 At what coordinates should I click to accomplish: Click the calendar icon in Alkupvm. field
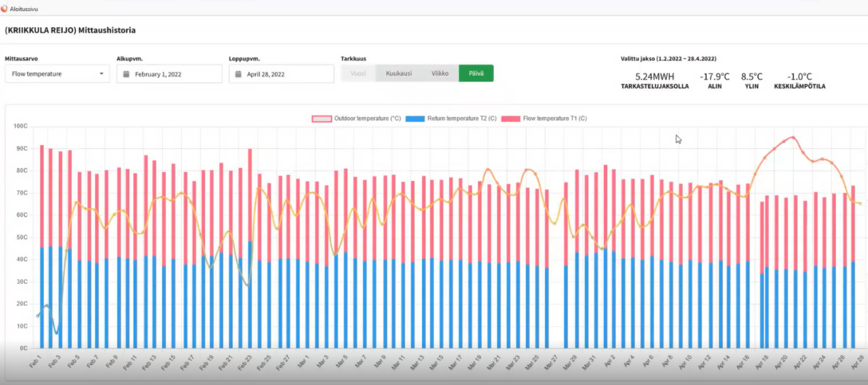126,74
